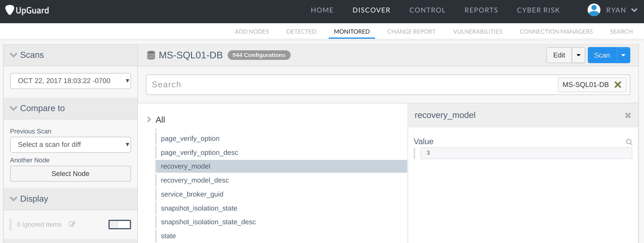644x243 pixels.
Task: Select the recovery_model_desc item
Action: (x=195, y=180)
